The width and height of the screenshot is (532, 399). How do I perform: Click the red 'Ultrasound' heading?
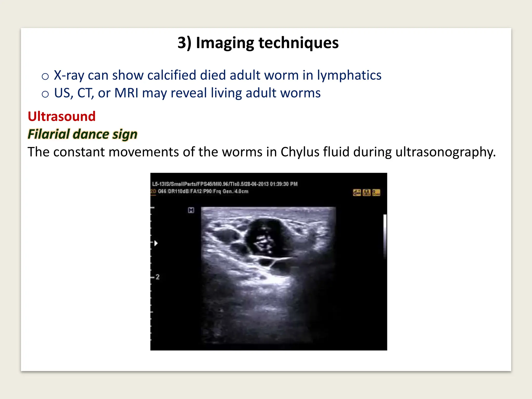(x=62, y=116)
